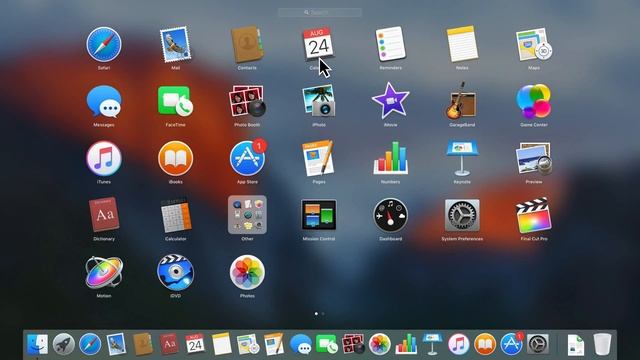Switch to the second Launchpad page dot

(x=323, y=313)
